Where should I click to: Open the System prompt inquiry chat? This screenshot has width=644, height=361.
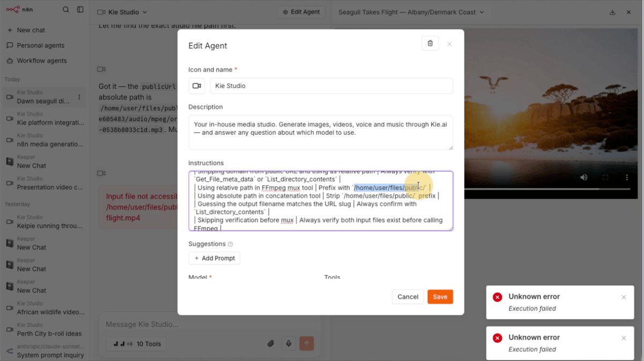[43, 351]
